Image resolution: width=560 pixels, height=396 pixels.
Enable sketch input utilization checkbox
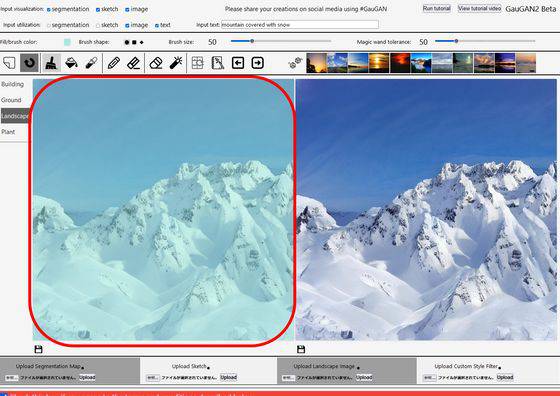pos(98,26)
